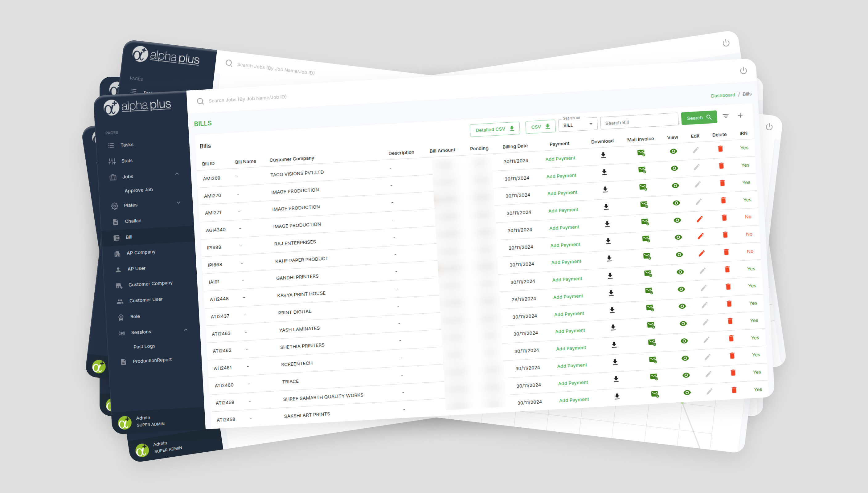Click the green Search button

pos(699,117)
